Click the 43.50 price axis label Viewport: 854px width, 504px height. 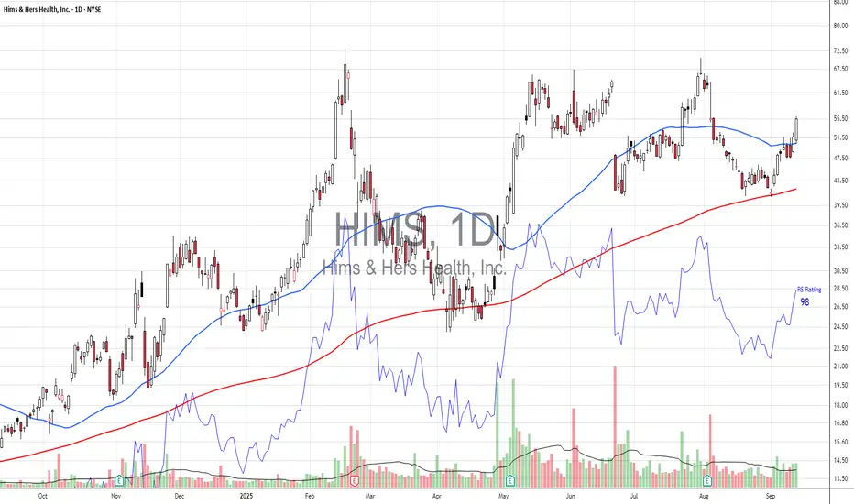(840, 181)
